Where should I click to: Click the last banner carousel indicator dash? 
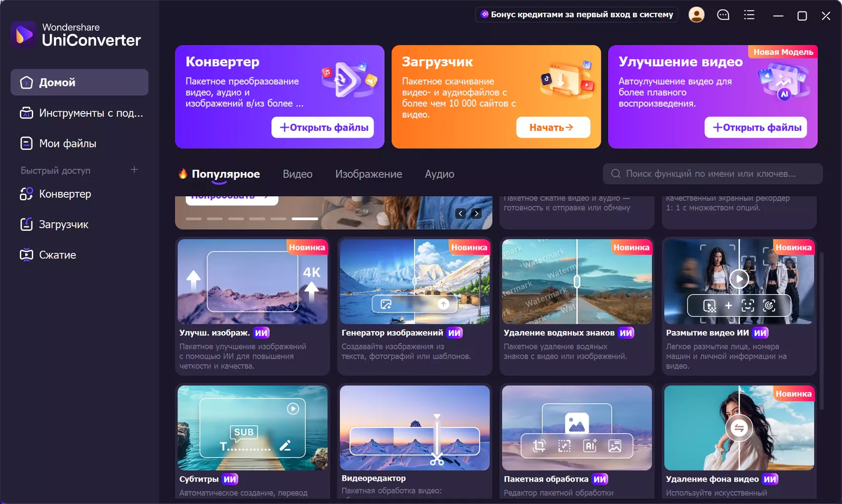coord(305,218)
